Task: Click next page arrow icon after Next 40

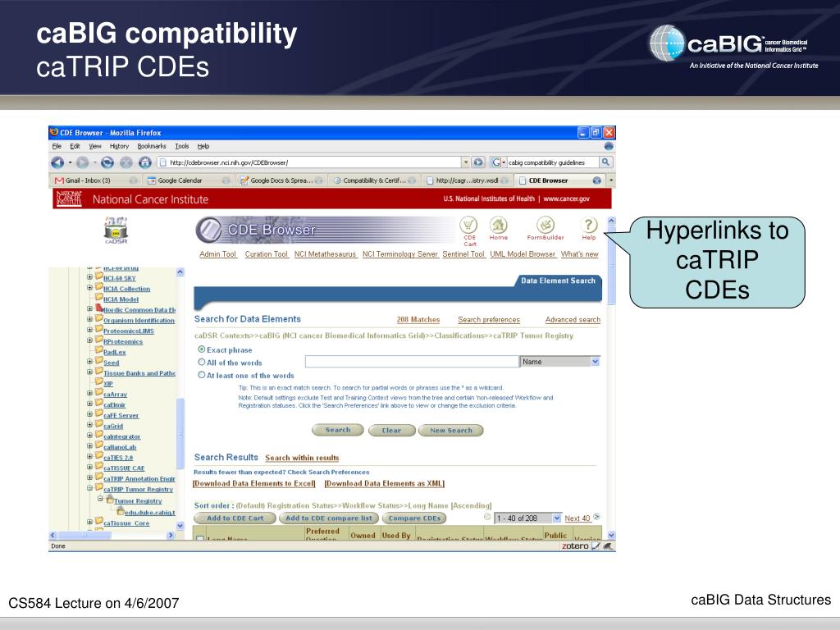Action: [x=597, y=517]
